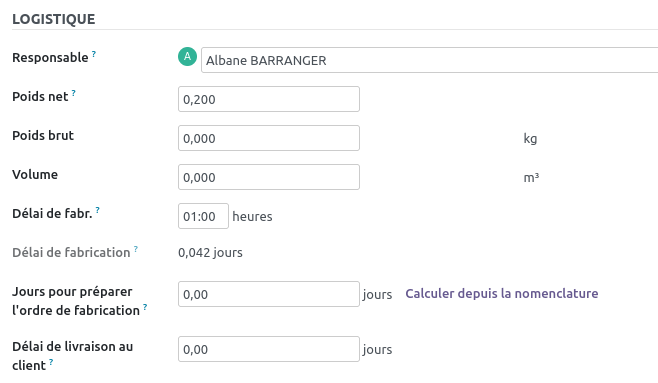The width and height of the screenshot is (658, 383).
Task: Click Calculer depuis la nomenclature link
Action: [501, 293]
